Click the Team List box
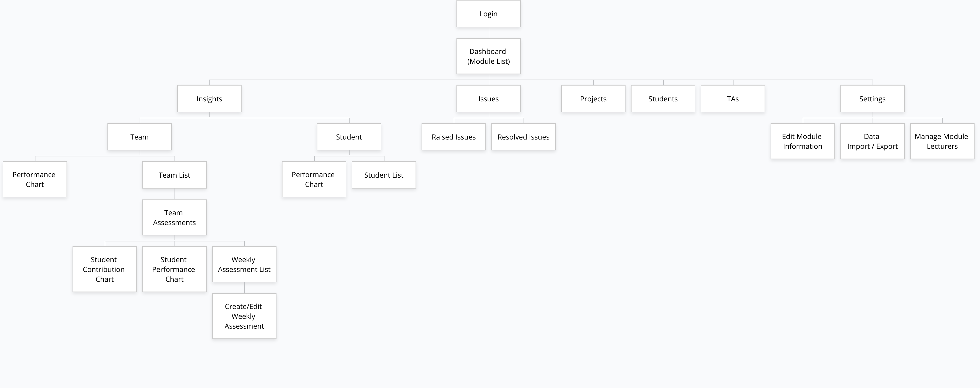 point(175,175)
